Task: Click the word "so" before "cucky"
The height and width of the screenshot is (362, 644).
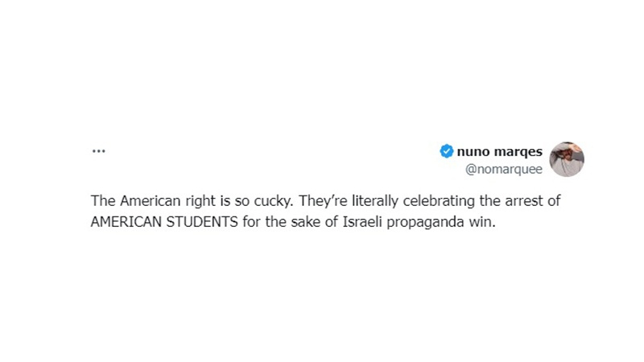Action: click(230, 201)
